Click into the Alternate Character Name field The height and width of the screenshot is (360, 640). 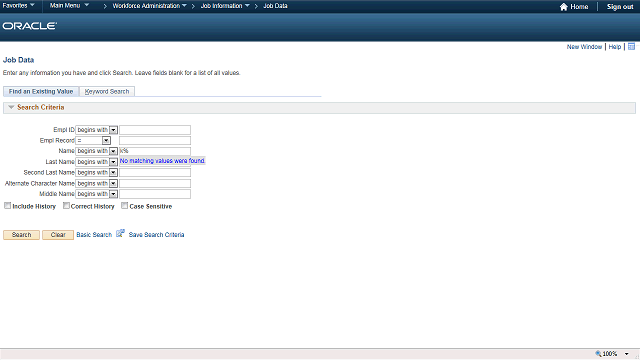155,183
